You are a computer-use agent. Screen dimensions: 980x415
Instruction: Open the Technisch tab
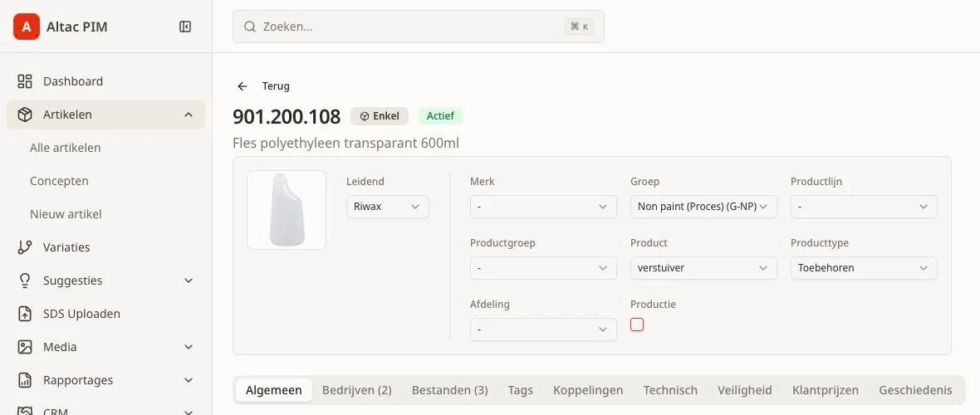[670, 390]
